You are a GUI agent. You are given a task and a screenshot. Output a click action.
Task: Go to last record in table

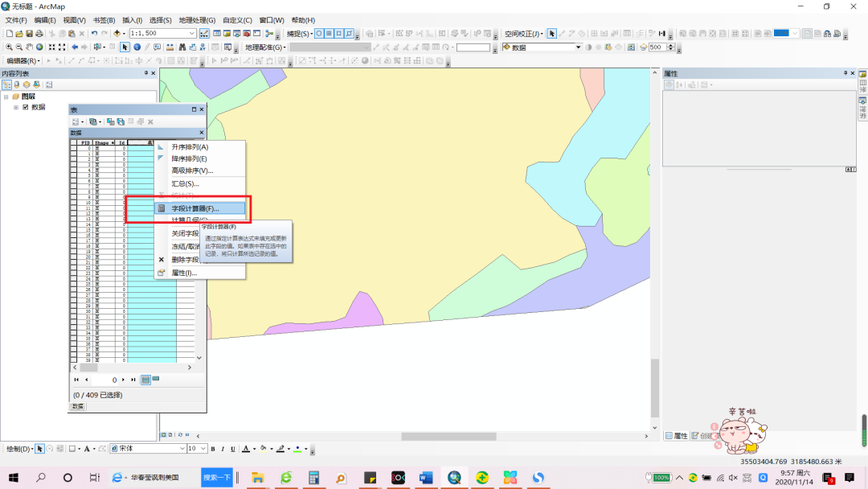click(133, 380)
